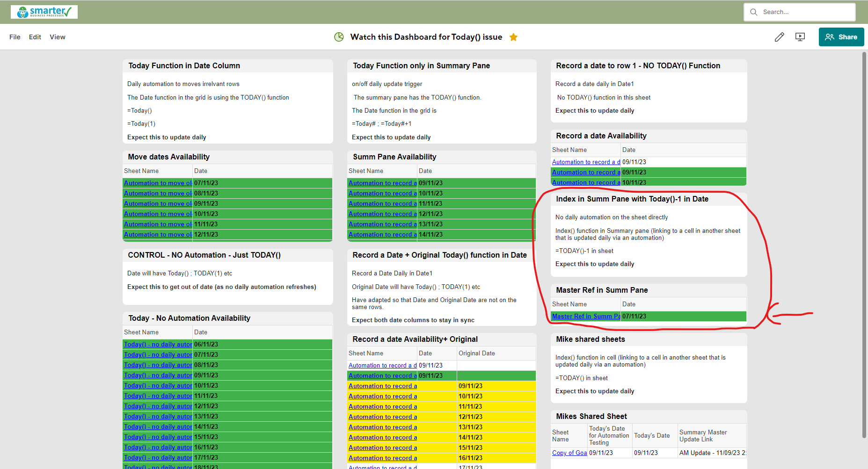Click Today Function only in Summary Pane title
868x469 pixels.
(421, 66)
